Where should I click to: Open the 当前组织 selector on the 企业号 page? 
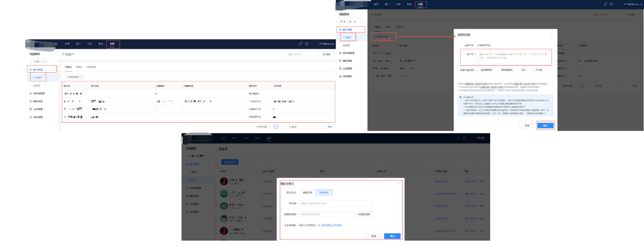[x=198, y=155]
